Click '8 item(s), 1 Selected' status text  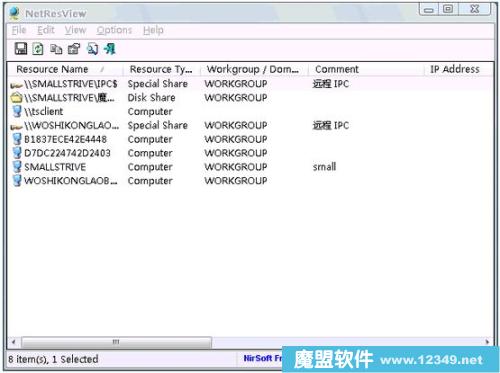click(x=53, y=359)
